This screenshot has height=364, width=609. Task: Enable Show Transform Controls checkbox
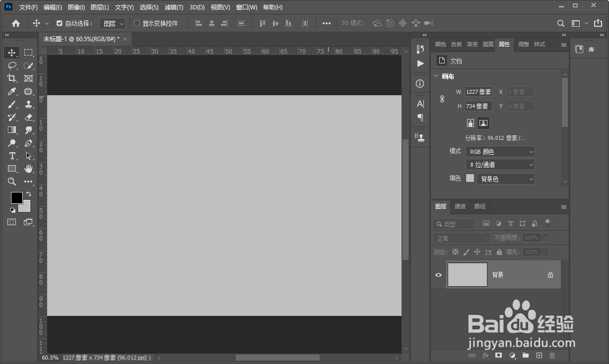(x=137, y=23)
